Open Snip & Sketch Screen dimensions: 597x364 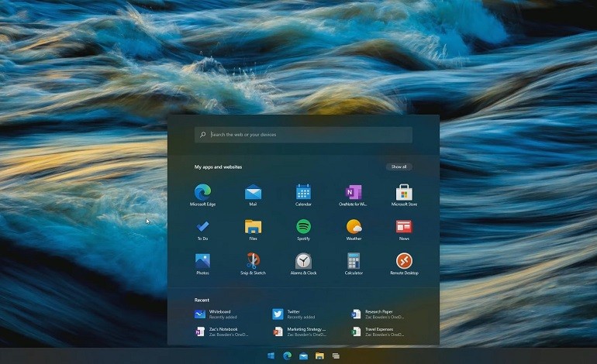(253, 264)
